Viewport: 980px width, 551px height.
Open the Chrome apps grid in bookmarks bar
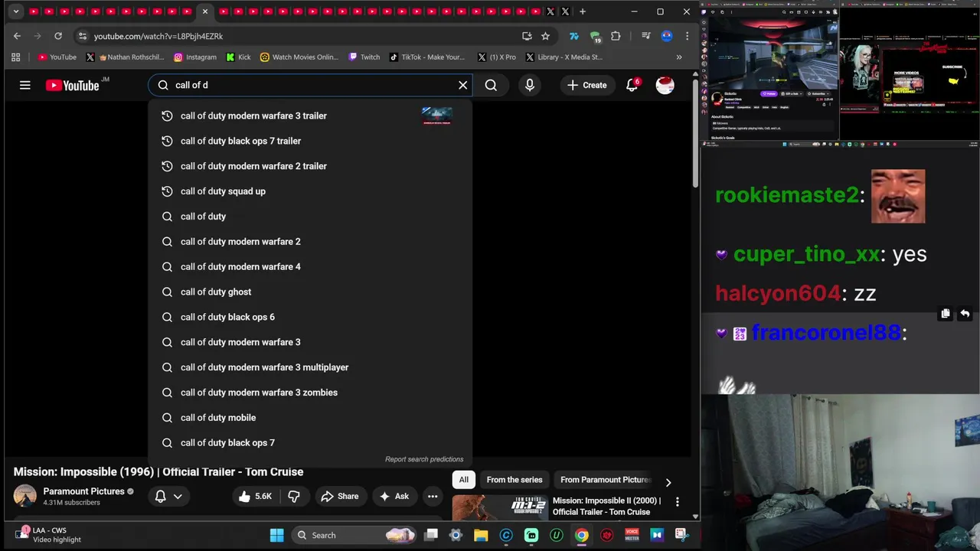pos(15,57)
